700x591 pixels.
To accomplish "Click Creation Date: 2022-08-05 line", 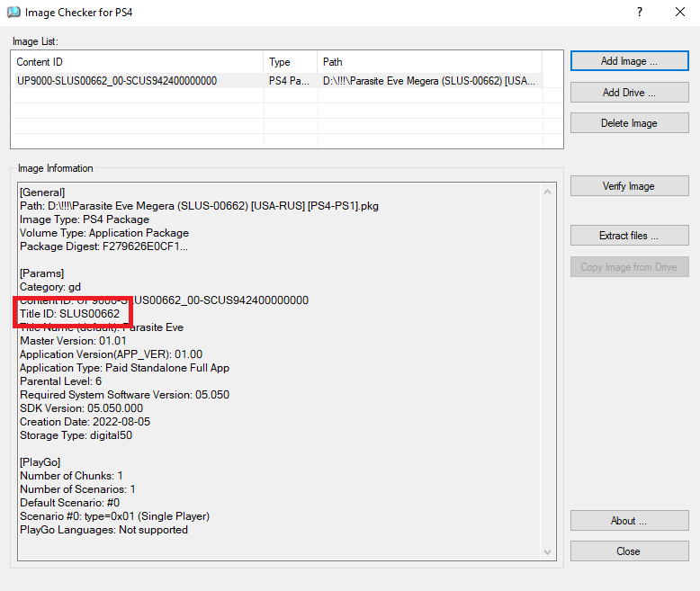I will click(85, 422).
